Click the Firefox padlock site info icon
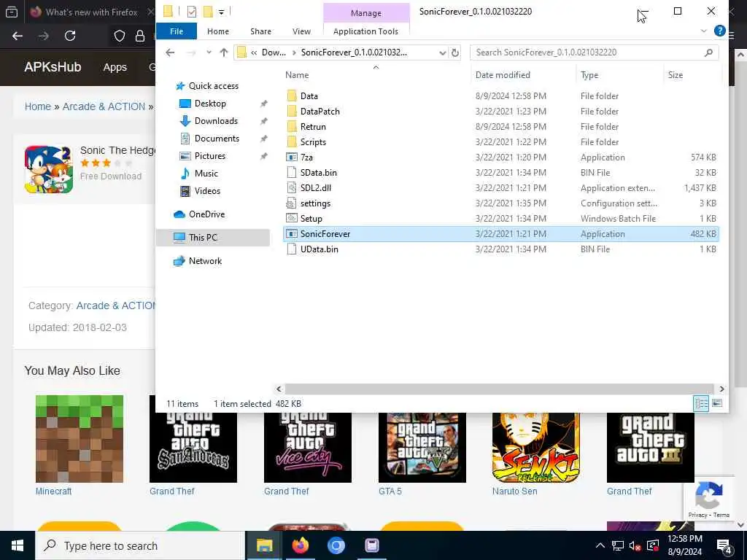 point(140,36)
